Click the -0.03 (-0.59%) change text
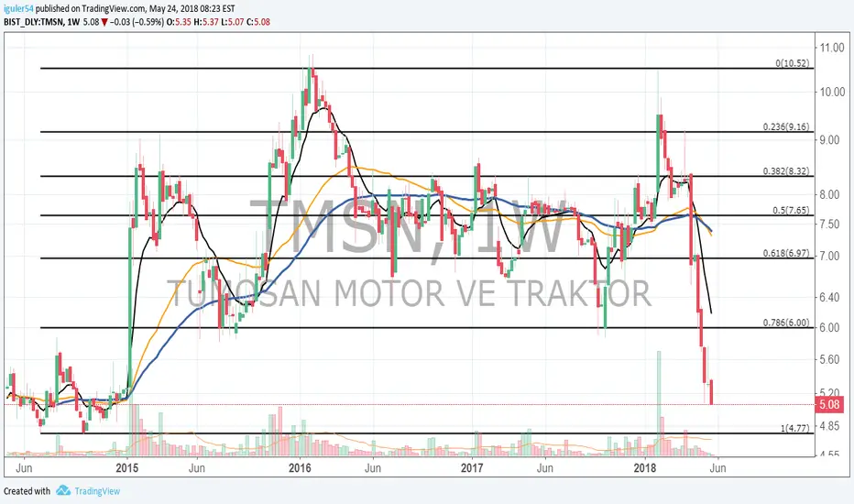 pos(137,22)
